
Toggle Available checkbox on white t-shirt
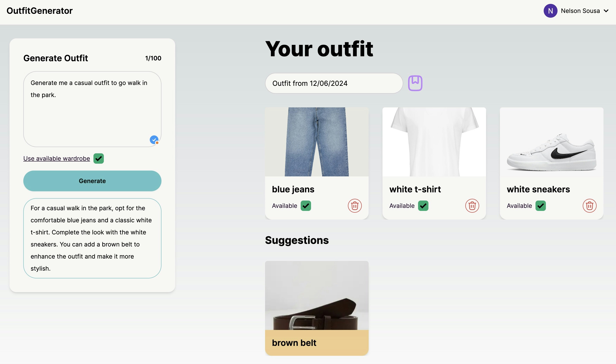(x=423, y=206)
